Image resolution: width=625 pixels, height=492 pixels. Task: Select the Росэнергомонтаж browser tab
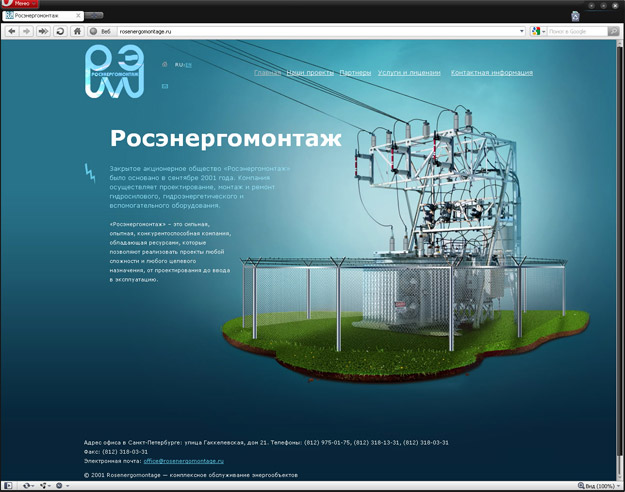click(x=43, y=16)
